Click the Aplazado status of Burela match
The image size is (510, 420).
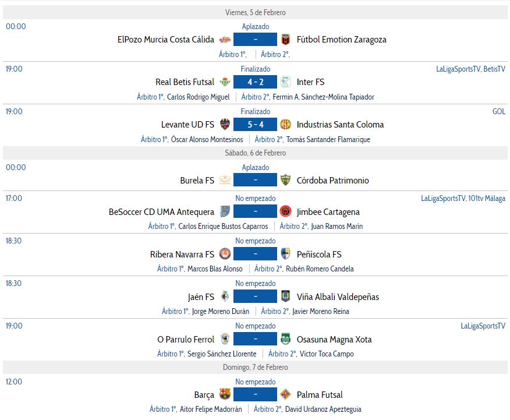click(x=255, y=168)
